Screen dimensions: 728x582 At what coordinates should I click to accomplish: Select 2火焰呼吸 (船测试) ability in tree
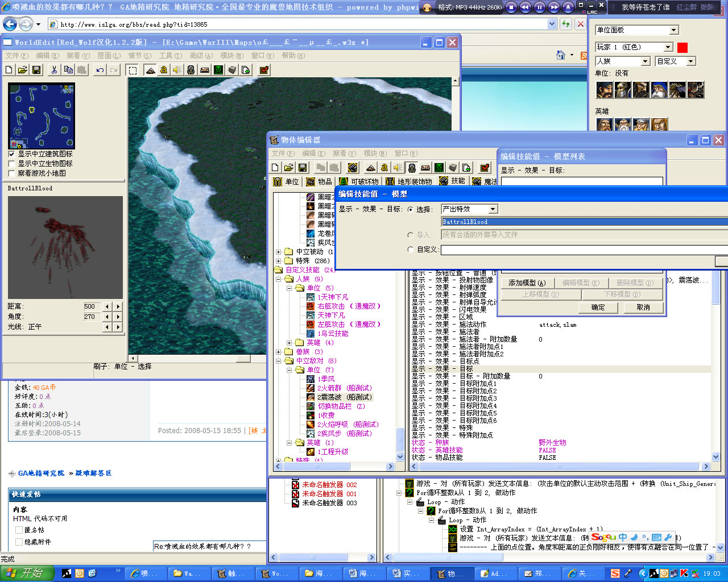click(x=348, y=425)
